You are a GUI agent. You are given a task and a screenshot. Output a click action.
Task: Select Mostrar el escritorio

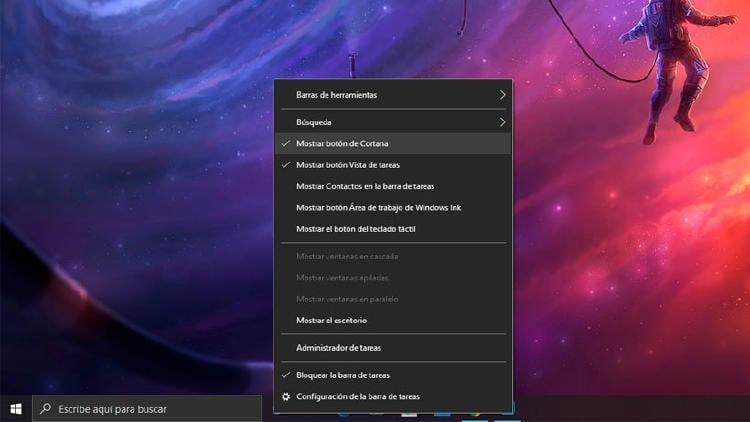tap(331, 320)
